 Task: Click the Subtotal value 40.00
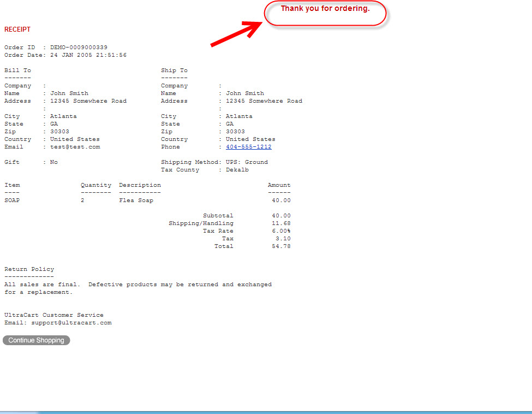(x=281, y=216)
